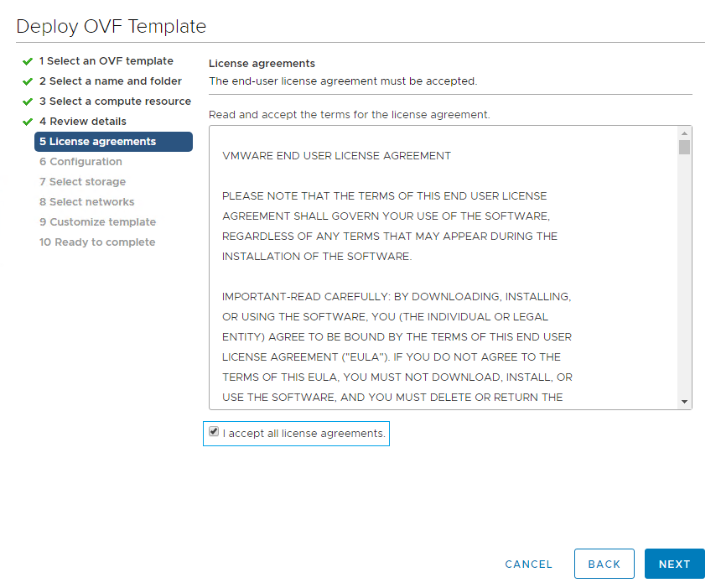Viewport: 721px width, 588px height.
Task: Tick the accept all license agreements checkbox
Action: click(214, 433)
